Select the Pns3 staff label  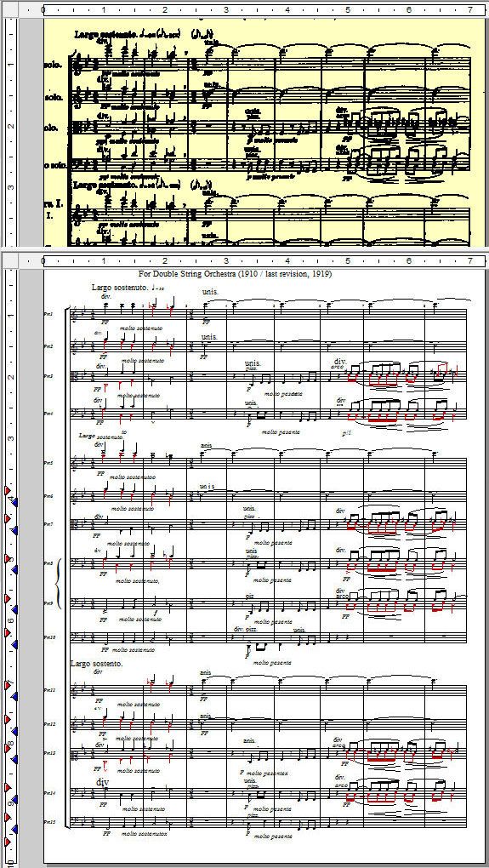pyautogui.click(x=48, y=376)
